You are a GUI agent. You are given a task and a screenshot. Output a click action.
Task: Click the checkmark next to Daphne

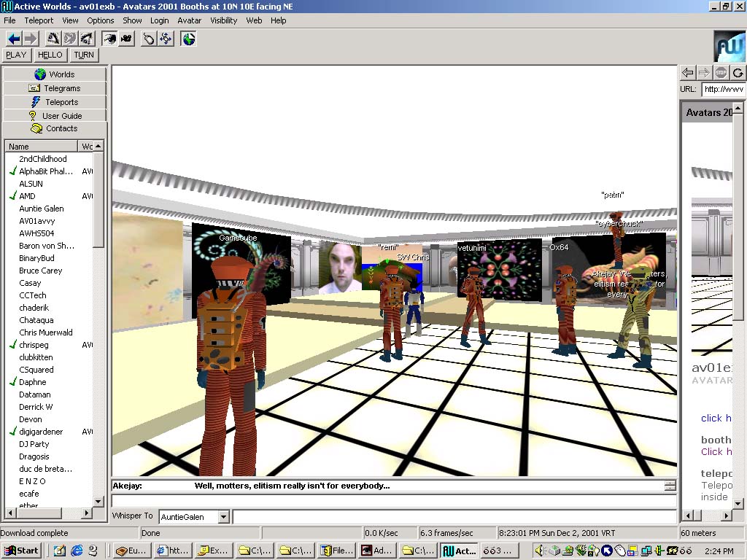click(12, 382)
